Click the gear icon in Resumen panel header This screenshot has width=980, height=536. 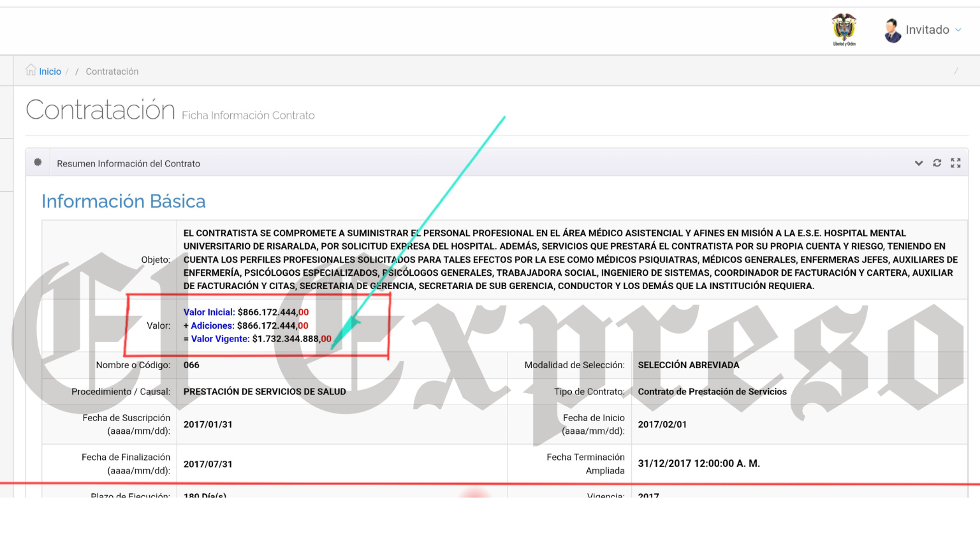[x=38, y=163]
